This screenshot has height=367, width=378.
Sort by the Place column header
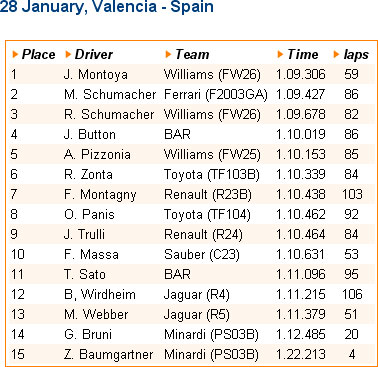(38, 54)
